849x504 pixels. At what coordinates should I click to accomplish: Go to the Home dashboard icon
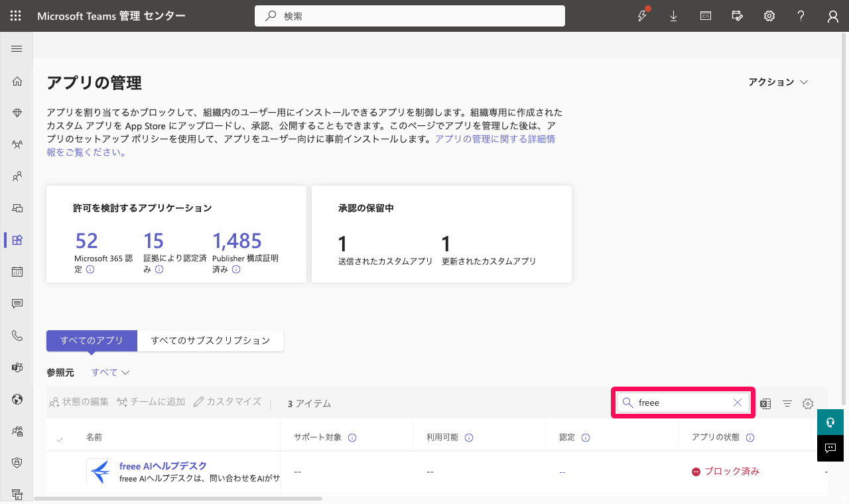click(17, 81)
